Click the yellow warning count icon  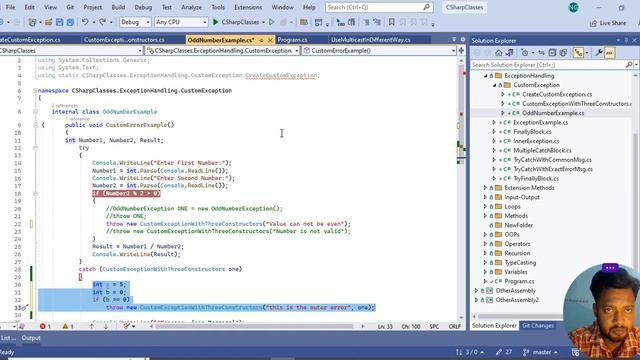point(65,326)
